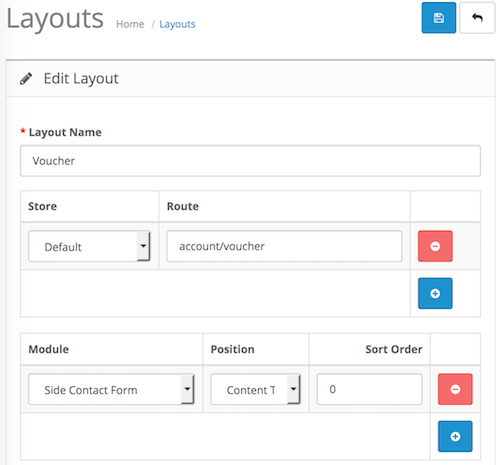
Task: Click the Sort Order column header
Action: tap(394, 349)
